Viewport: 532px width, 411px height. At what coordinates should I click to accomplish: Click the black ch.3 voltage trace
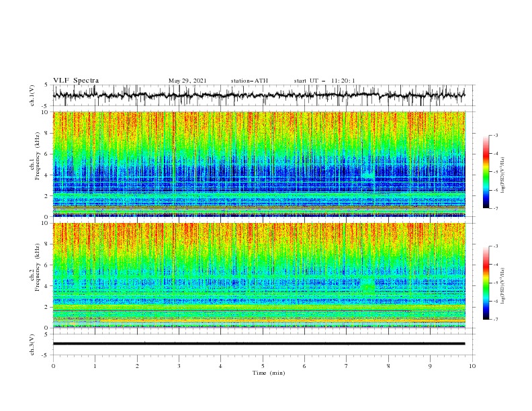(259, 344)
